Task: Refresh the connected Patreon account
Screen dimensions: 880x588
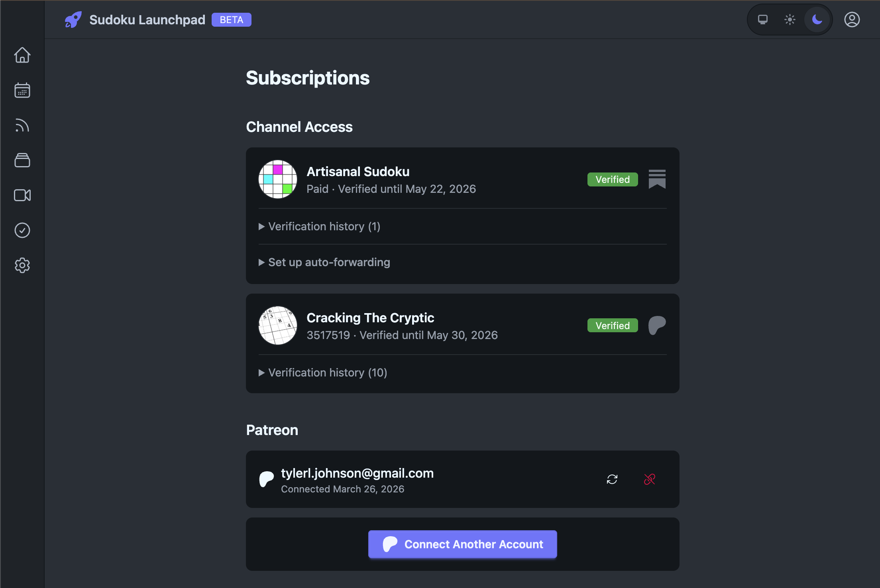Action: click(x=612, y=479)
